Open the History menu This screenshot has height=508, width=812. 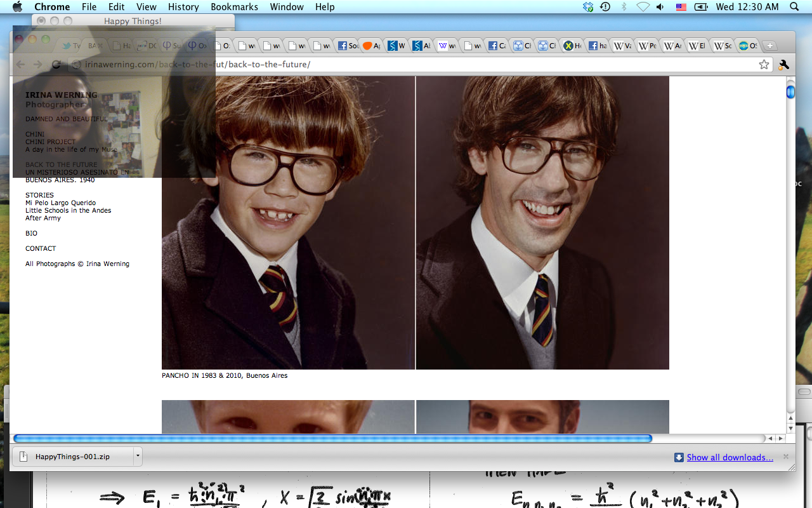coord(183,7)
